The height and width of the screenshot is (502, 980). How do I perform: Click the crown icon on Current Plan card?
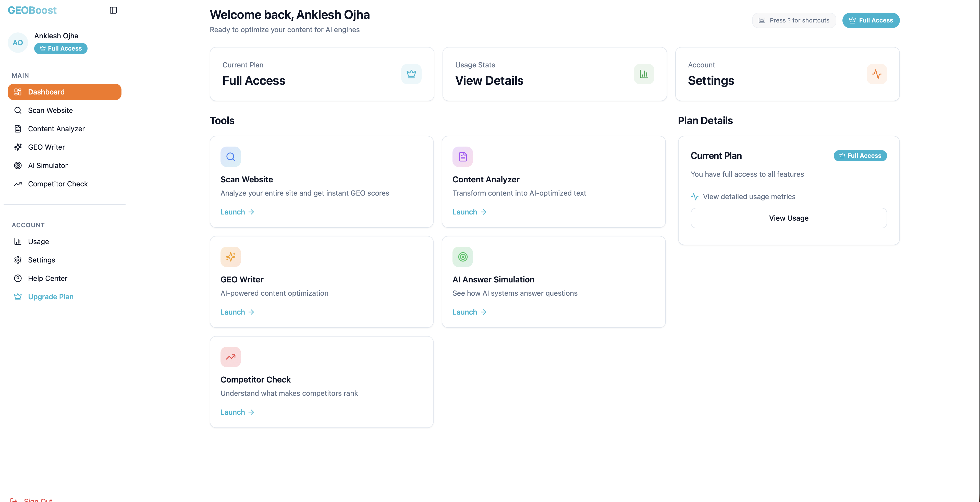tap(411, 74)
